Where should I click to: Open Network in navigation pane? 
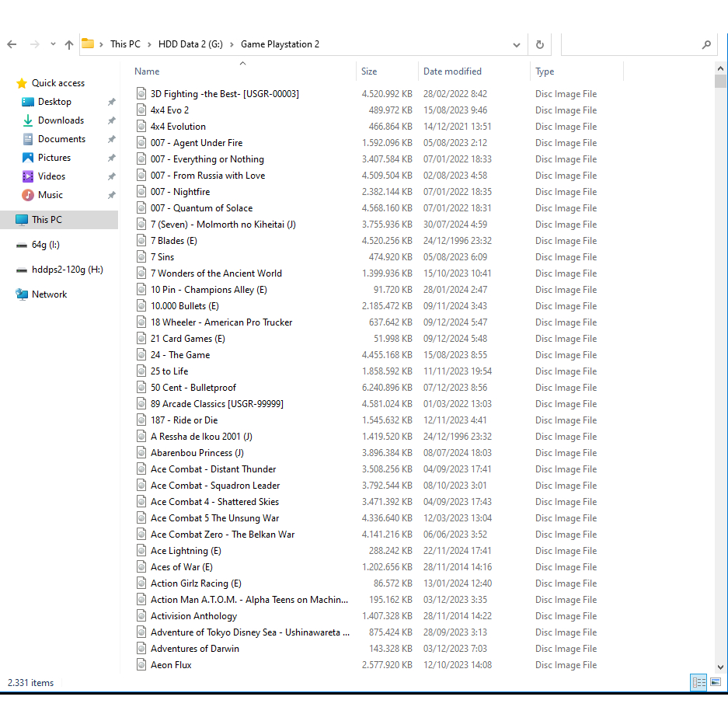pos(49,294)
